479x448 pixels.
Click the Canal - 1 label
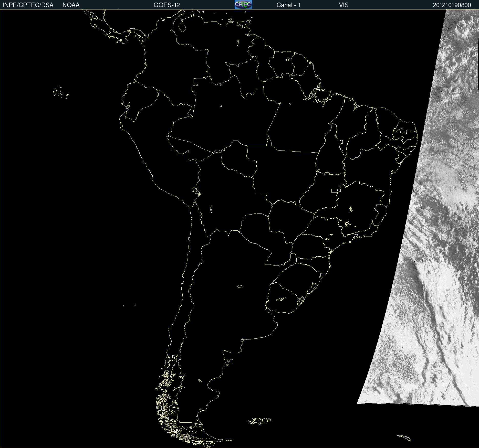click(289, 5)
